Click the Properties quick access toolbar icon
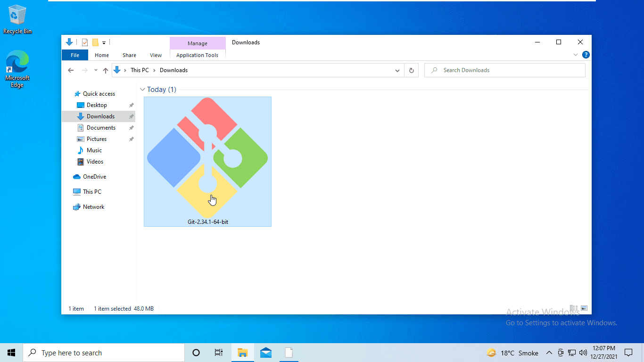The width and height of the screenshot is (644, 362). [x=85, y=42]
